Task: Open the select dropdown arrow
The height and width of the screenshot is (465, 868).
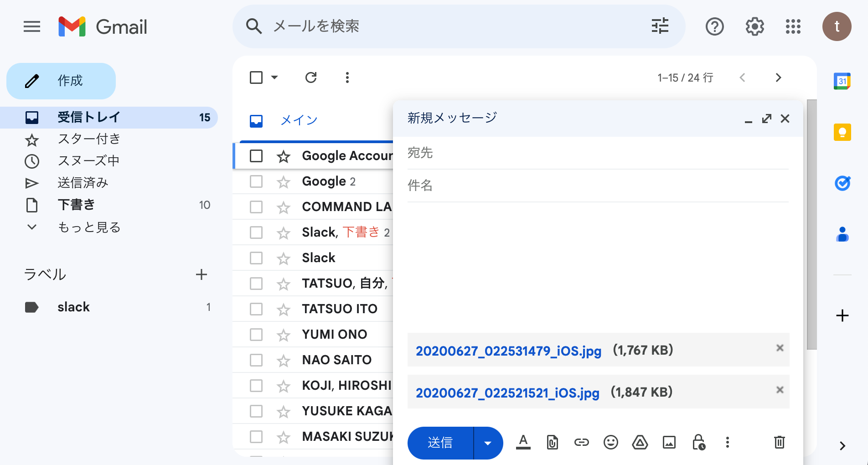Action: 274,77
